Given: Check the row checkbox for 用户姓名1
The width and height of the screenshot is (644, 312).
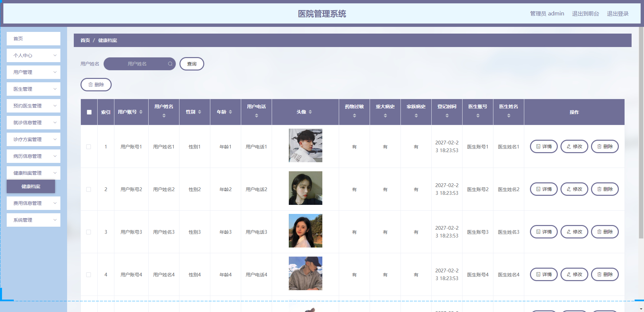Looking at the screenshot, I should pyautogui.click(x=89, y=147).
